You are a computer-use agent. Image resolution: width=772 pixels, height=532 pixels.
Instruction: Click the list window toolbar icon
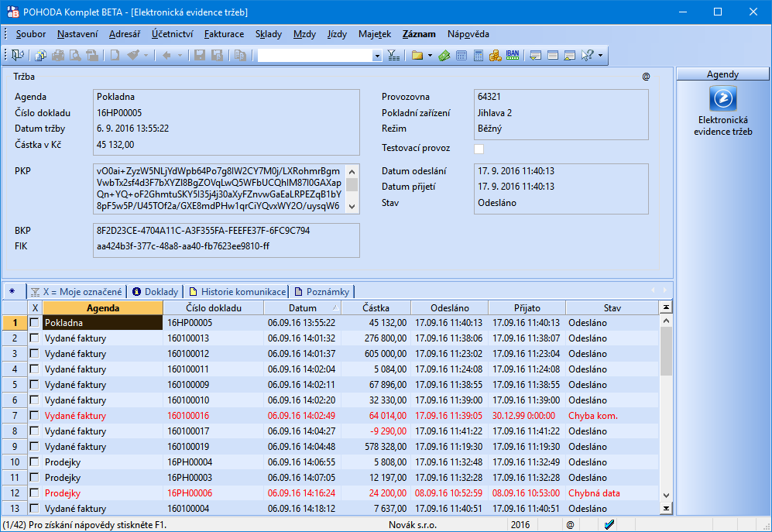[x=553, y=55]
